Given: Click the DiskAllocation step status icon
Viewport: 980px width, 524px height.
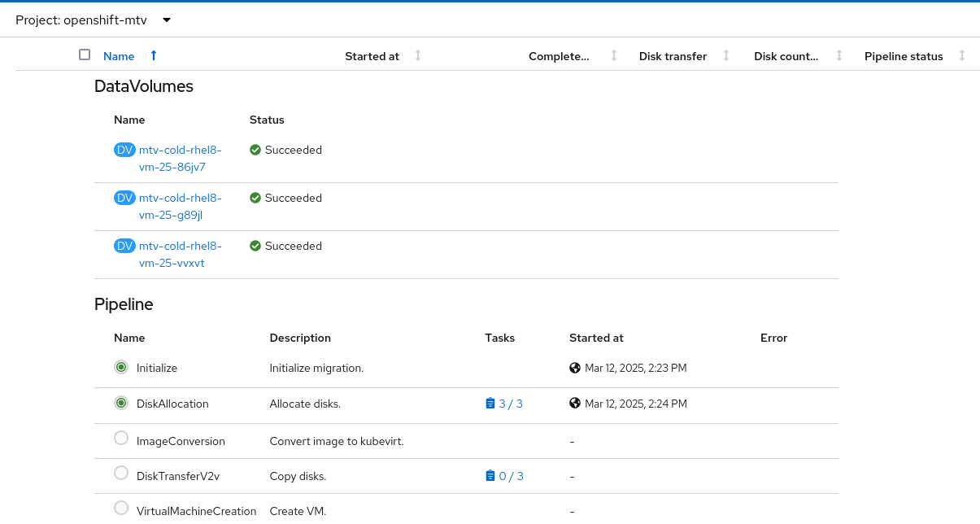Looking at the screenshot, I should [121, 403].
